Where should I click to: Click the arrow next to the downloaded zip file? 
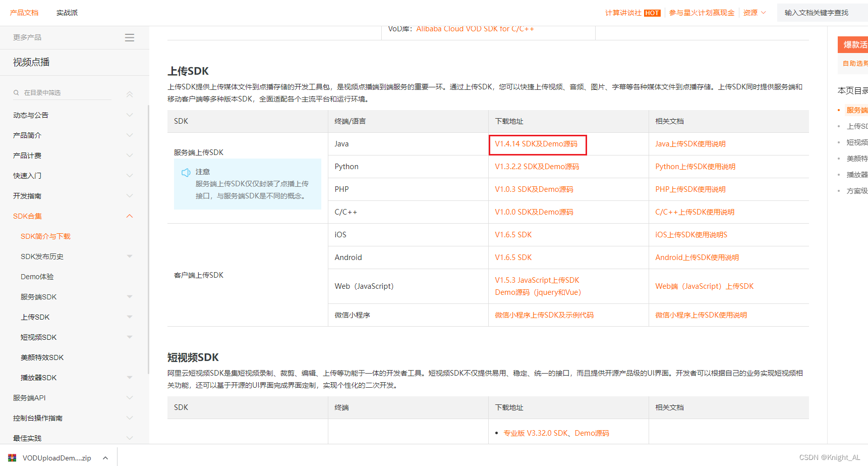(105, 457)
